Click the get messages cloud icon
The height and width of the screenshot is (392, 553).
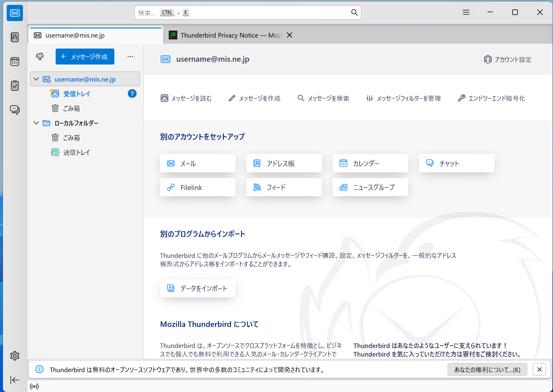point(40,57)
